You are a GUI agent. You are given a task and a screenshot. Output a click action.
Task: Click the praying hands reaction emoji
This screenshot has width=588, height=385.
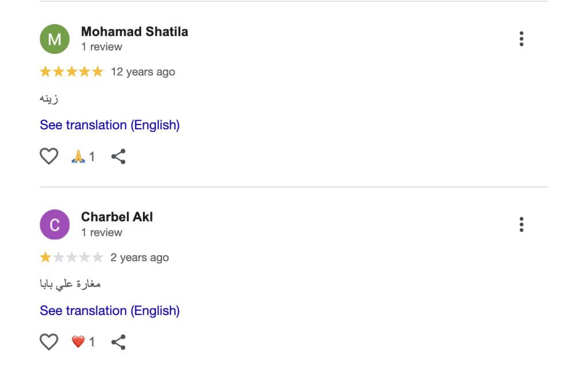point(78,156)
